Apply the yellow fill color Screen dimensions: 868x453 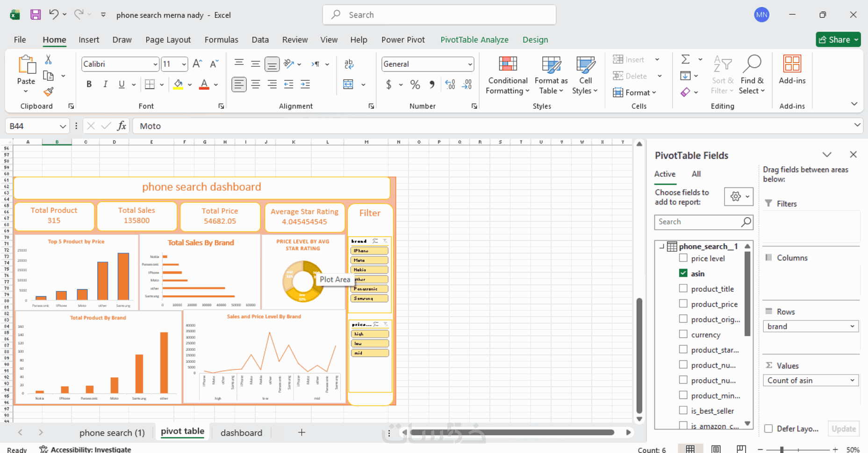coord(178,84)
